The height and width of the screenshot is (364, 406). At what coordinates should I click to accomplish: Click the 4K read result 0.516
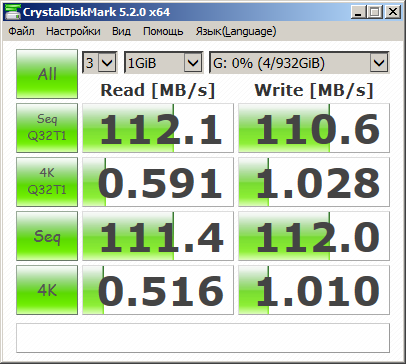coord(158,290)
